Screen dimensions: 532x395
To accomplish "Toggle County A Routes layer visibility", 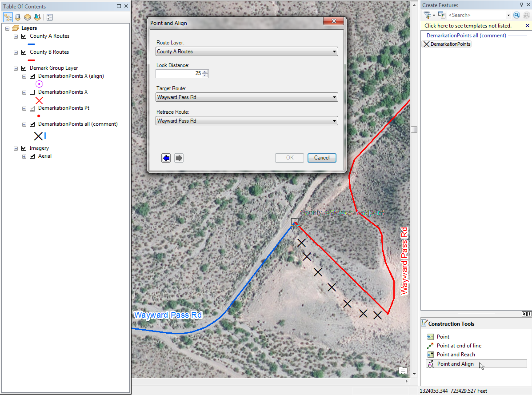I will click(24, 36).
